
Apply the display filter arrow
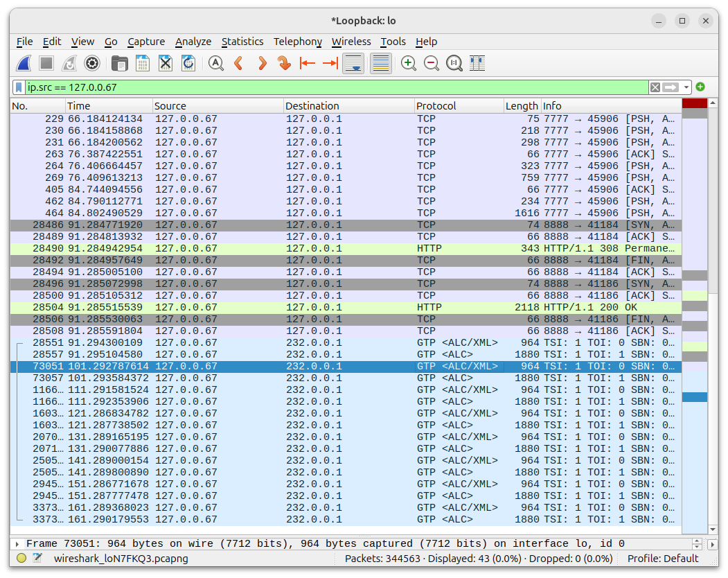pos(671,87)
